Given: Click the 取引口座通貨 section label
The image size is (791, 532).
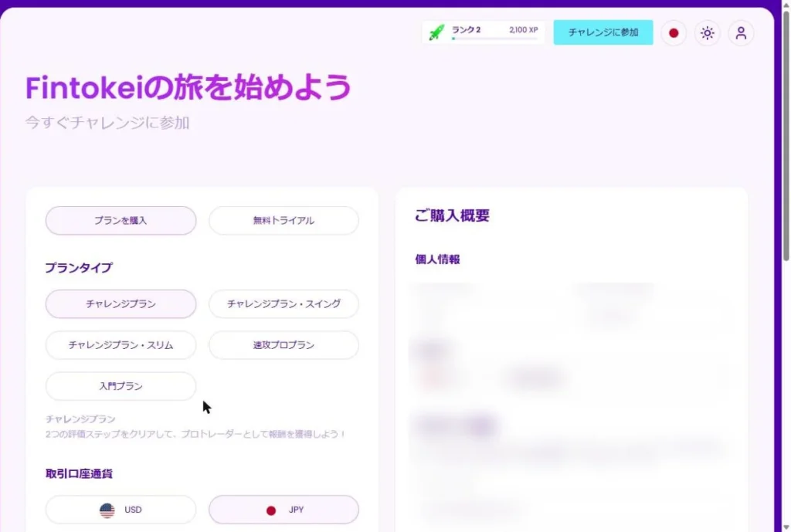Looking at the screenshot, I should pos(79,473).
